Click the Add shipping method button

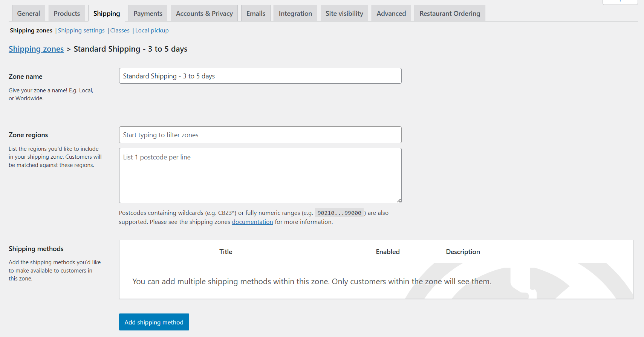pyautogui.click(x=154, y=322)
